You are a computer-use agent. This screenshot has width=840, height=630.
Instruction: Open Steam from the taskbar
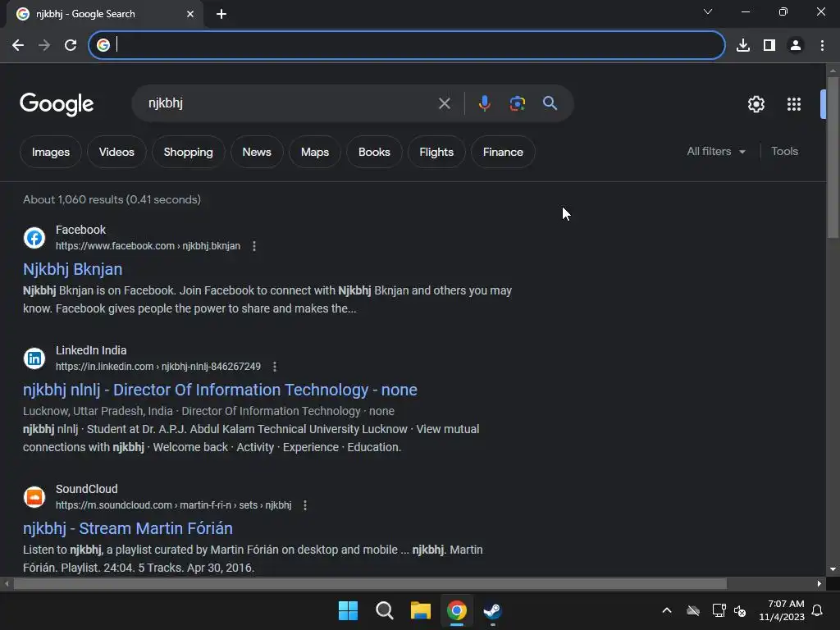(492, 610)
